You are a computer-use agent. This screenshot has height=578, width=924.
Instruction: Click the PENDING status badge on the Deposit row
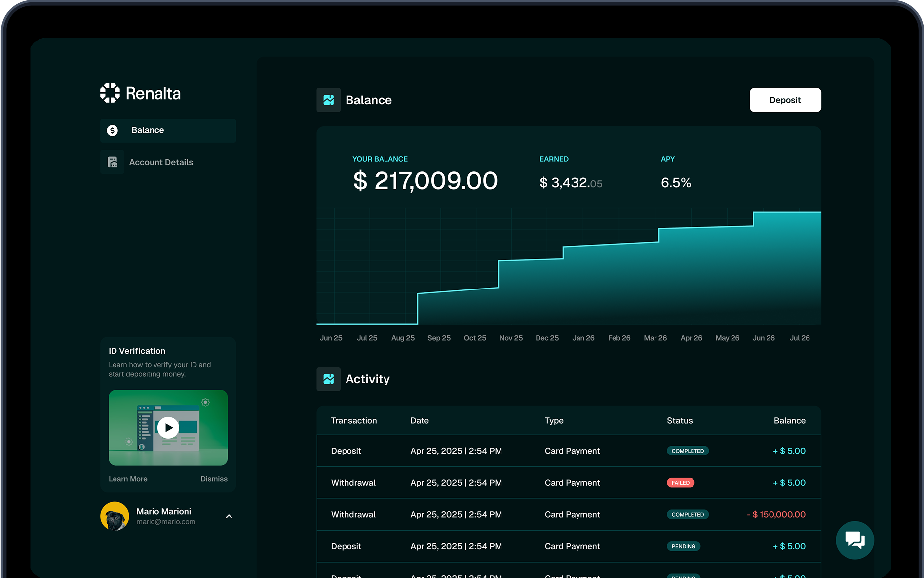pyautogui.click(x=684, y=546)
